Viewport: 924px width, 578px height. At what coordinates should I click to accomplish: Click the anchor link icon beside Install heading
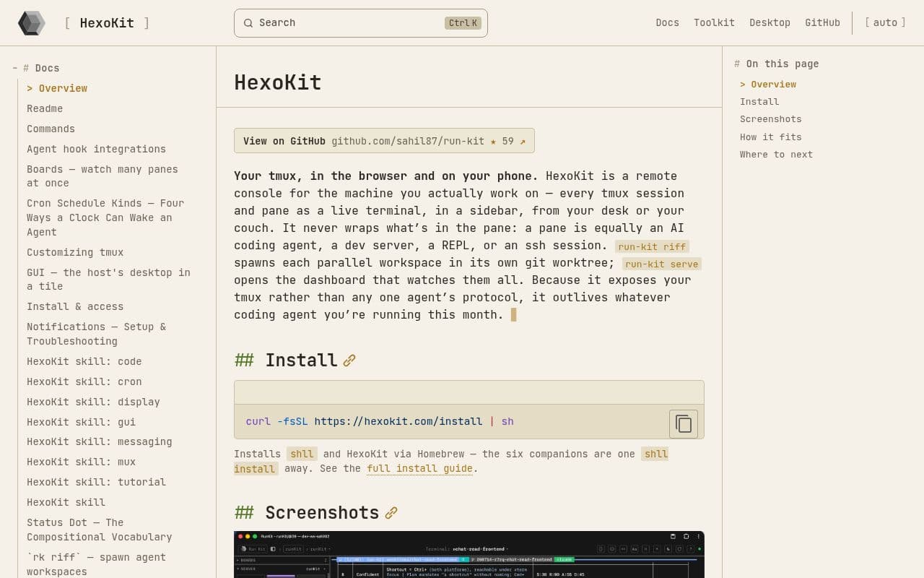coord(349,361)
